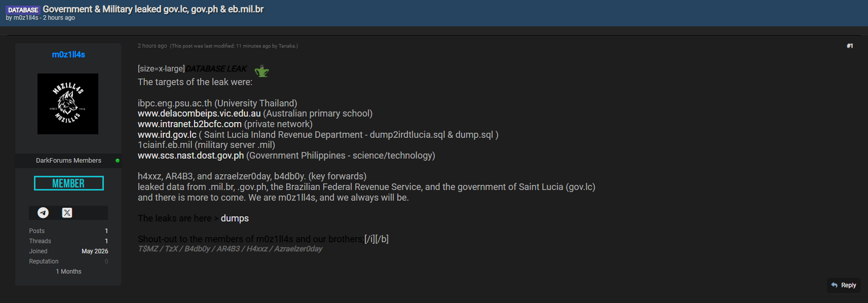
Task: Open the www.intranet.b2bcfc.com link
Action: (x=190, y=124)
